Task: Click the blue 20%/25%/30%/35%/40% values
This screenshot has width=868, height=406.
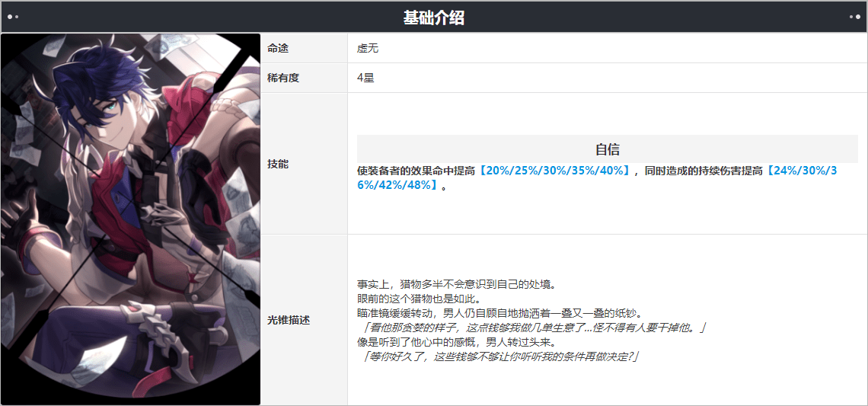Action: click(554, 171)
